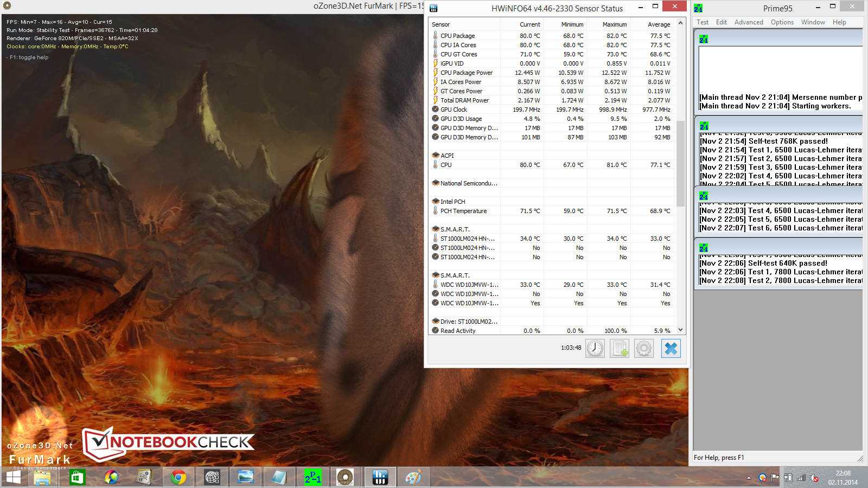This screenshot has height=488, width=868.
Task: Open the Test menu in Prime95
Action: pos(703,22)
